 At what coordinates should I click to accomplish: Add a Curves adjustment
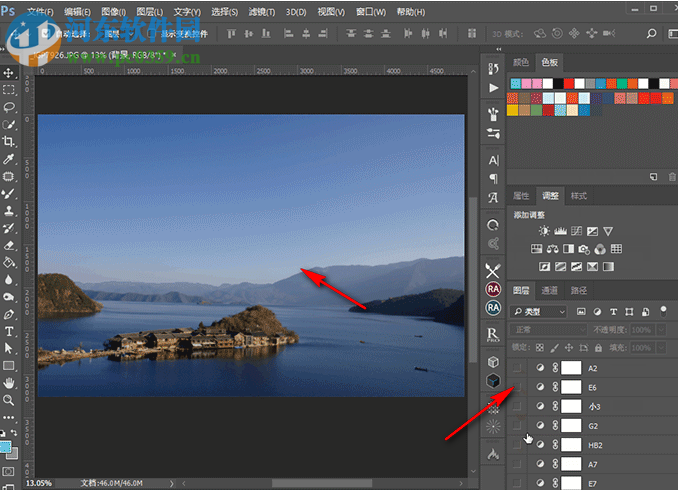[x=576, y=231]
